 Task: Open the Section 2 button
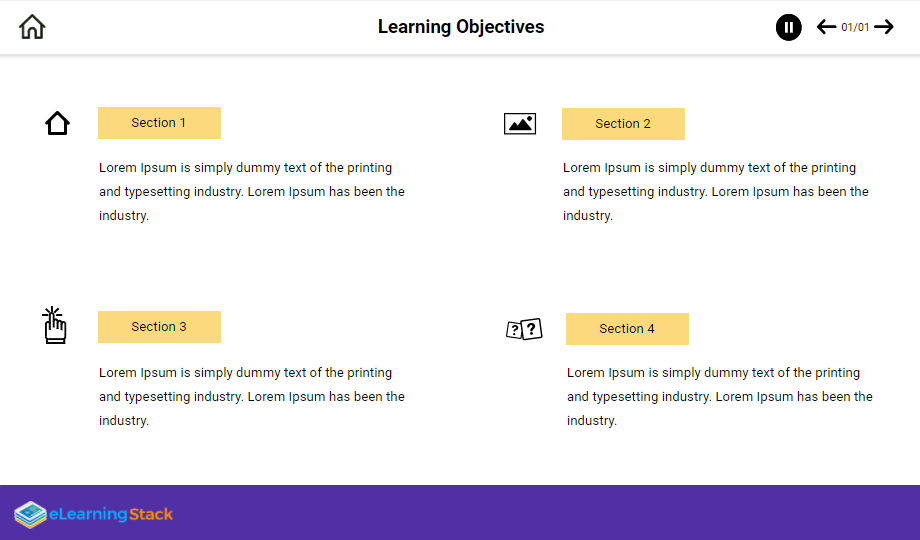pos(623,124)
